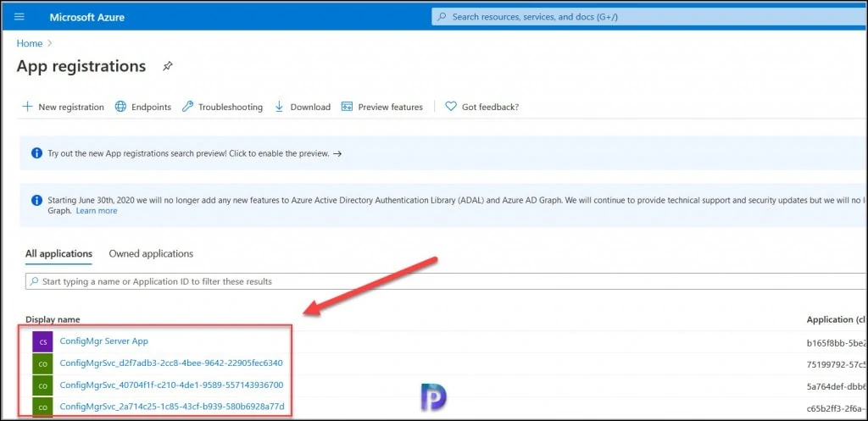Viewport: 868px width, 421px height.
Task: Click the Preview features icon
Action: click(x=347, y=106)
